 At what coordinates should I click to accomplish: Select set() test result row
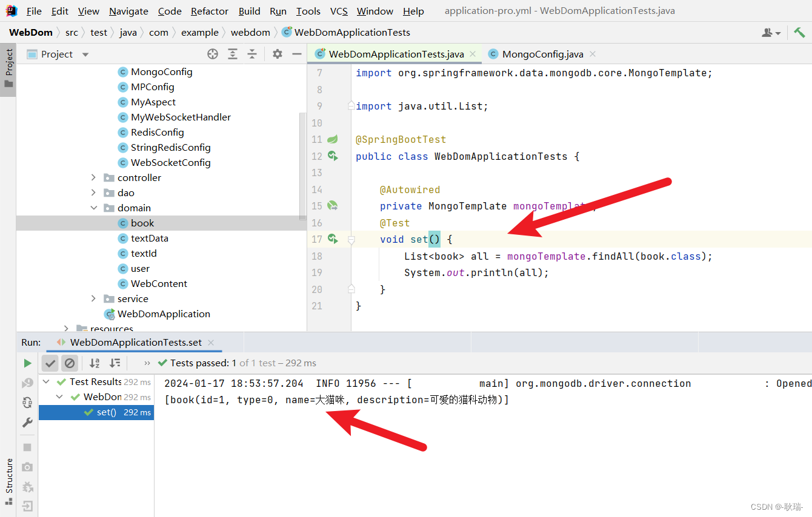[96, 412]
